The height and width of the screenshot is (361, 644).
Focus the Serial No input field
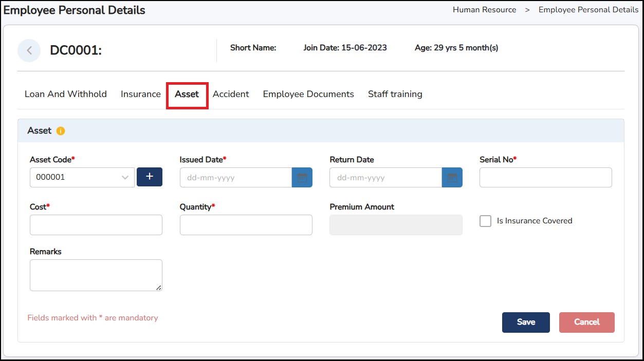click(x=545, y=178)
